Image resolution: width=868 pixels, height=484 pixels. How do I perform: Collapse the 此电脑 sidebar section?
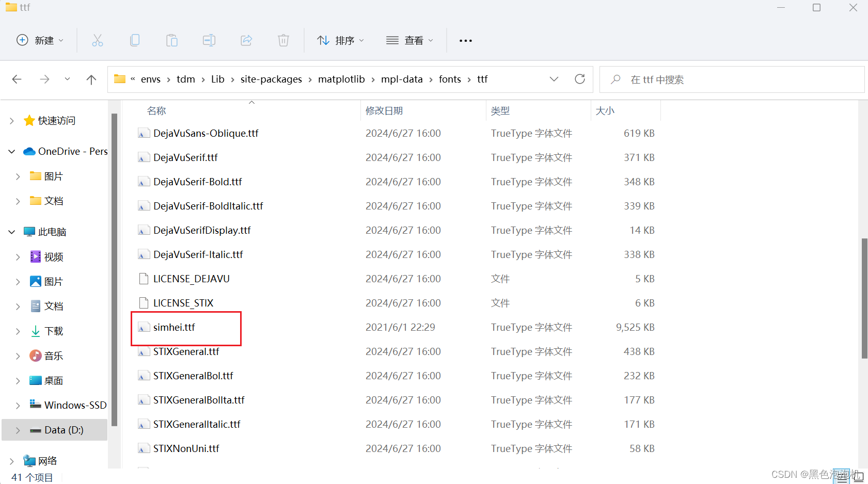point(11,232)
